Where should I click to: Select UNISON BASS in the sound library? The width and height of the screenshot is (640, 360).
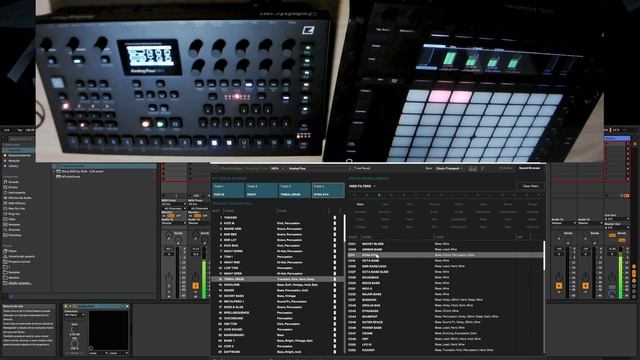[445, 249]
